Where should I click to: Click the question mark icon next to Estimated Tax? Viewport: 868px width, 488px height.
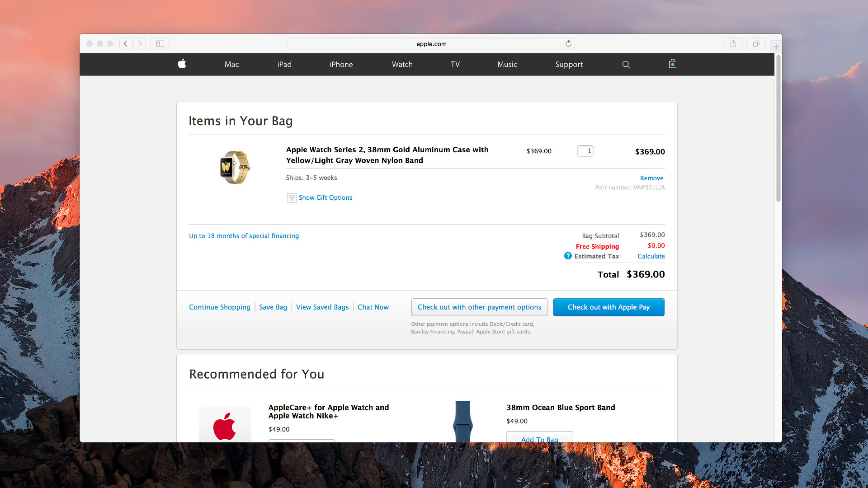pyautogui.click(x=568, y=256)
